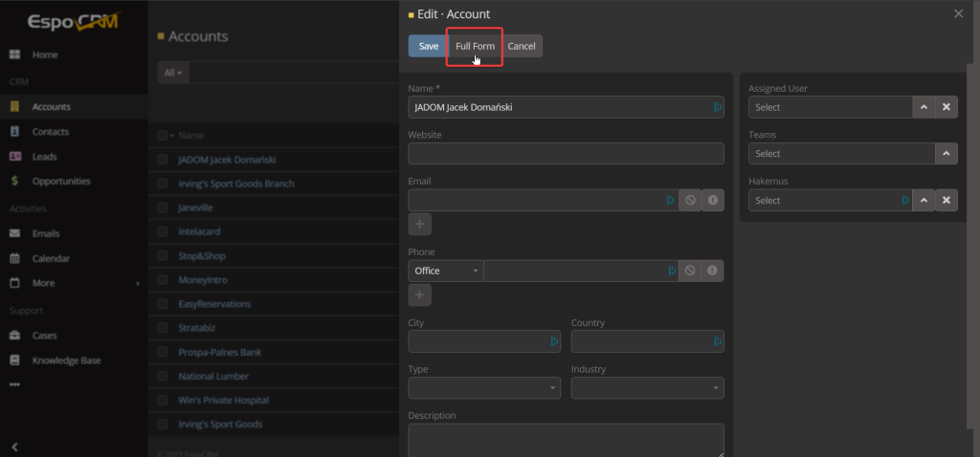The image size is (980, 457).
Task: Clear Assigned User with the X icon
Action: tap(946, 107)
